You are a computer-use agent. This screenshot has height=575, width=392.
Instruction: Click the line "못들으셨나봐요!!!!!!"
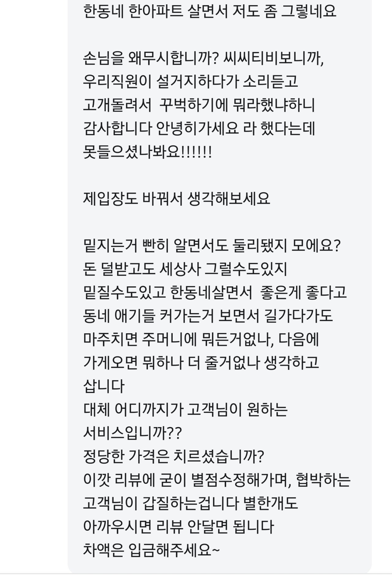147,152
